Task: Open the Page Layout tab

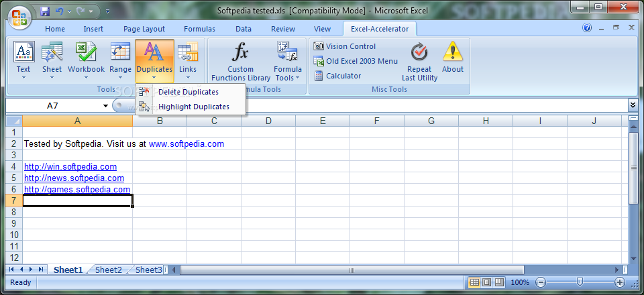Action: coord(144,29)
